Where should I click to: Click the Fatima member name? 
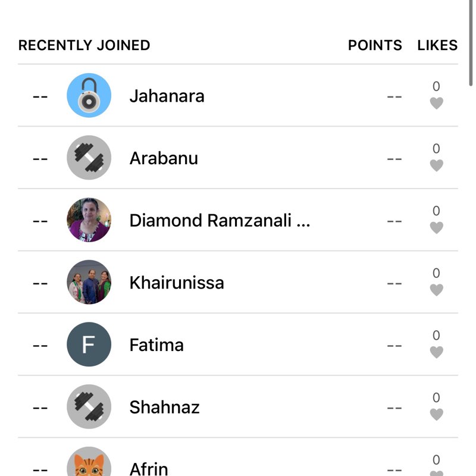tap(156, 345)
